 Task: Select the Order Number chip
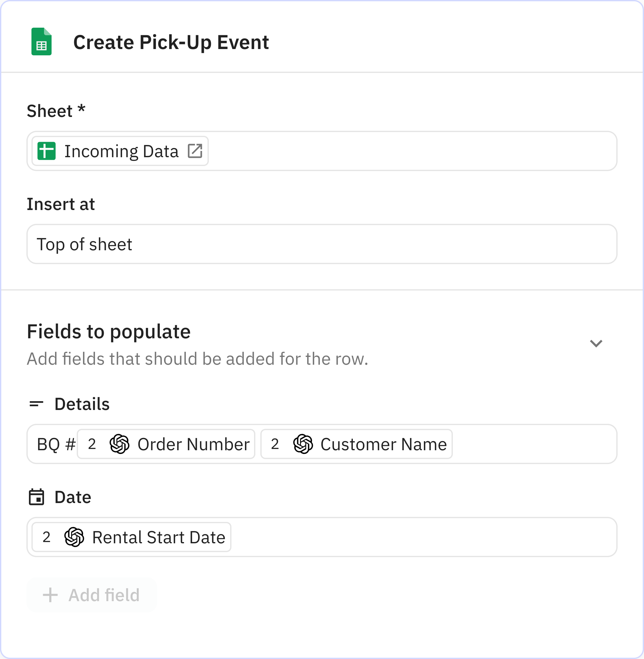coord(166,444)
